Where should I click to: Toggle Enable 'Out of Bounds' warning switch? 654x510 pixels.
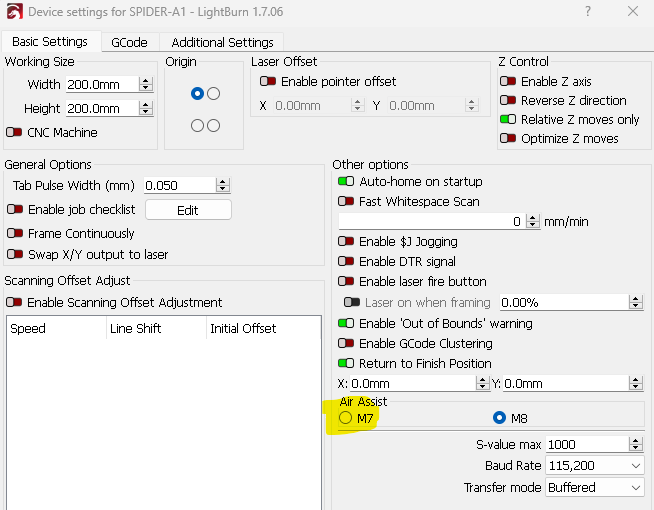tap(346, 323)
